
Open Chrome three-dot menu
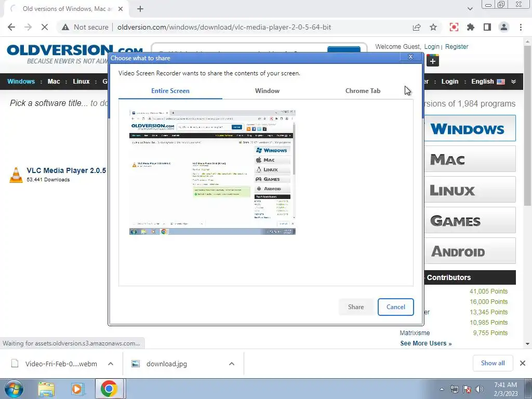point(521,27)
